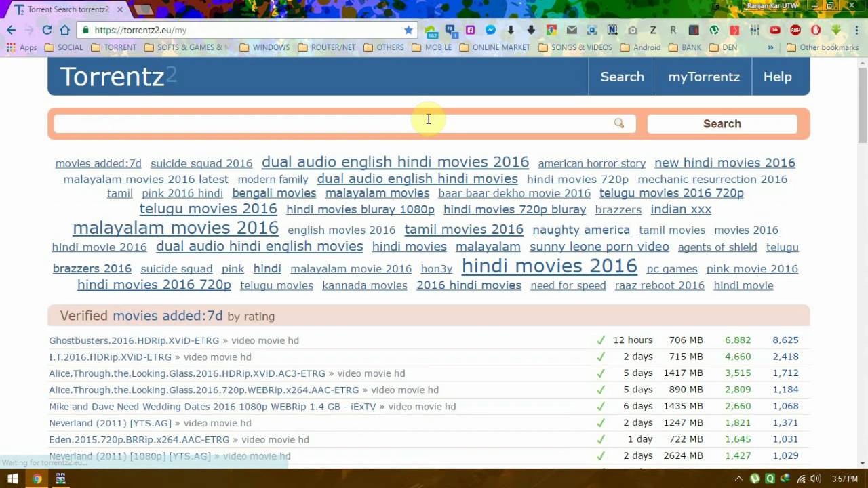Open the myTorrentz header menu item
This screenshot has width=868, height=488.
click(x=704, y=77)
